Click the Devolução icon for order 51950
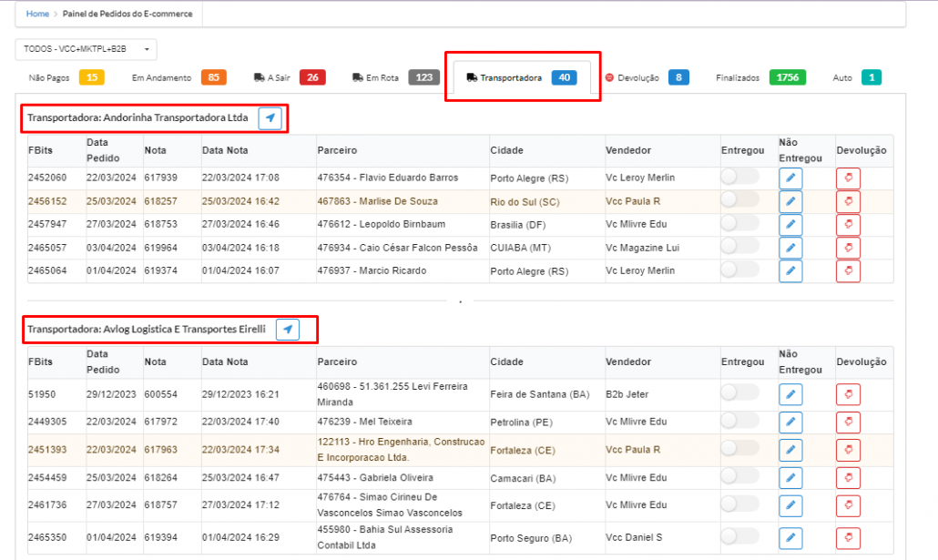Image resolution: width=938 pixels, height=560 pixels. click(848, 395)
